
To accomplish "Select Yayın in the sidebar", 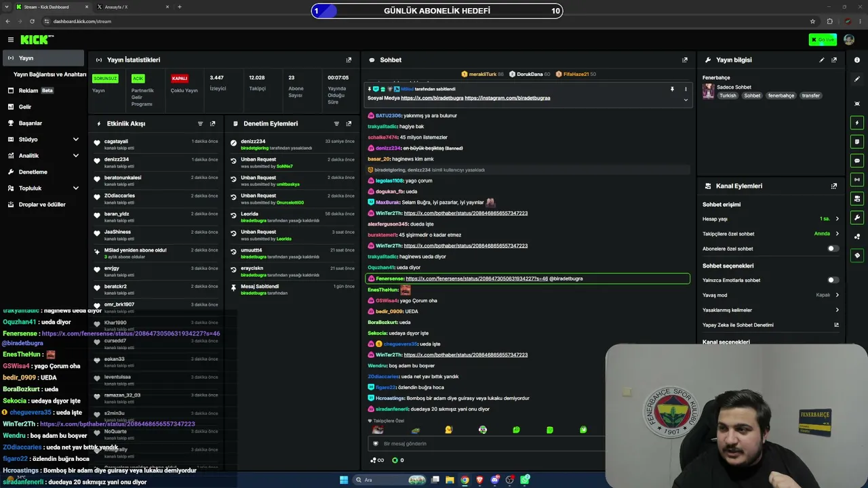I will click(43, 58).
